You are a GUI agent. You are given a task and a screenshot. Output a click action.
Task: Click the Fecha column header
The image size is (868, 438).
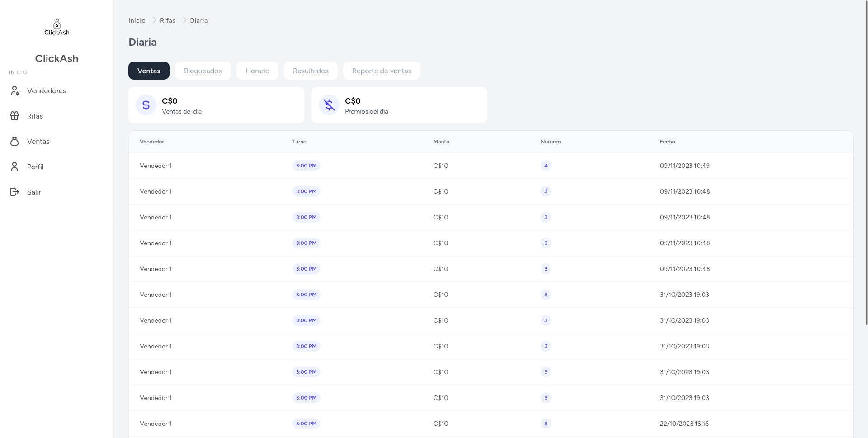[667, 142]
